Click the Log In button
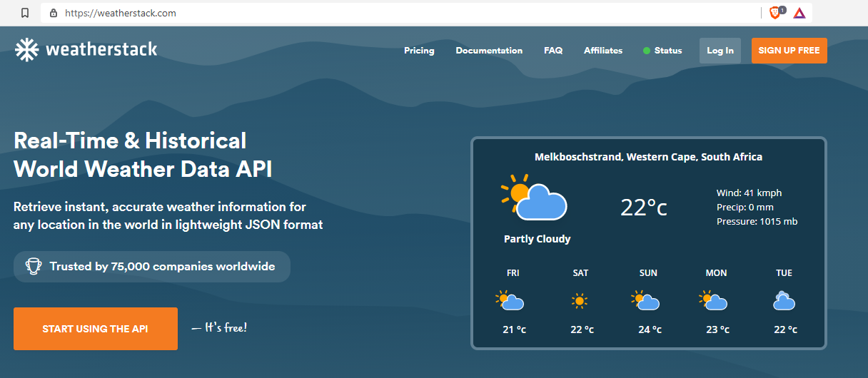 [720, 51]
